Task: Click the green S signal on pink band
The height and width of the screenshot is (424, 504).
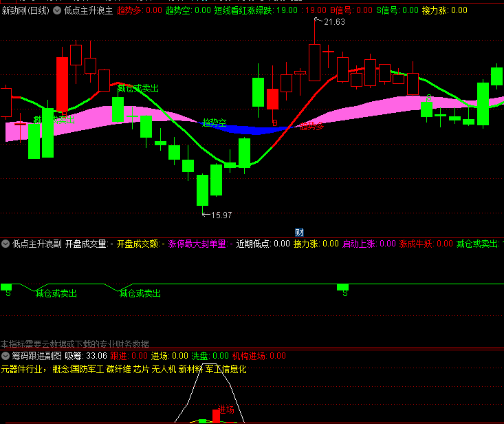Action: (x=429, y=98)
